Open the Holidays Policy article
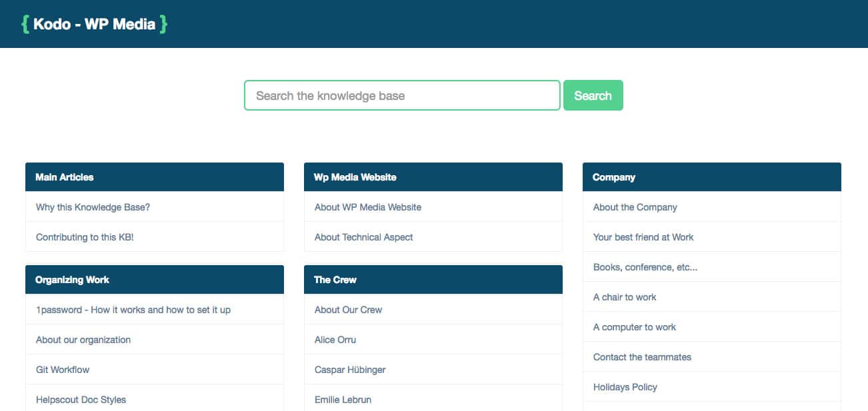The width and height of the screenshot is (868, 411). [x=712, y=387]
